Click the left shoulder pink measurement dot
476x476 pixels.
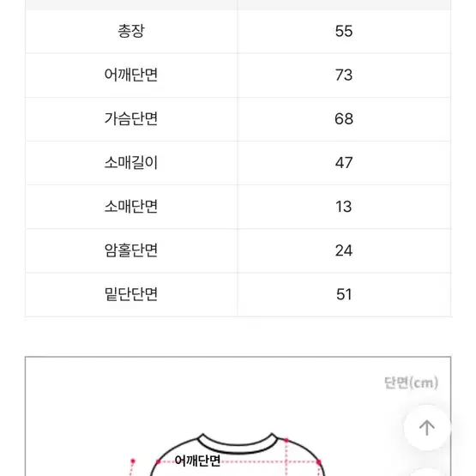[158, 462]
